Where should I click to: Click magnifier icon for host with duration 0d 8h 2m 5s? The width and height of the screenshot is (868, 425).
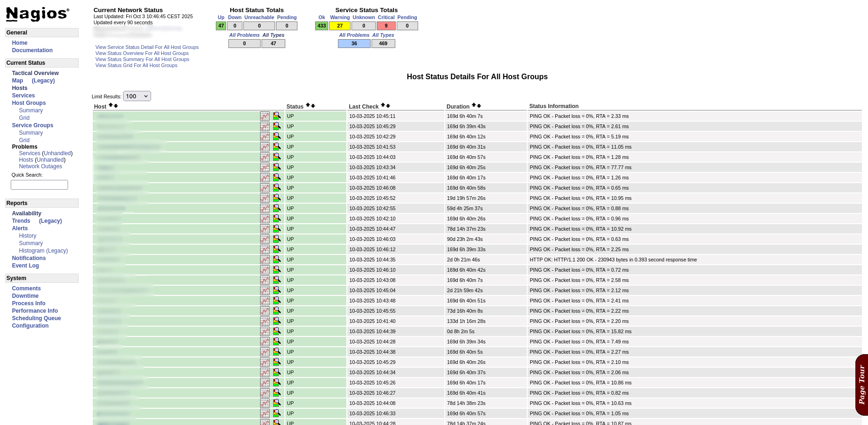coord(277,331)
